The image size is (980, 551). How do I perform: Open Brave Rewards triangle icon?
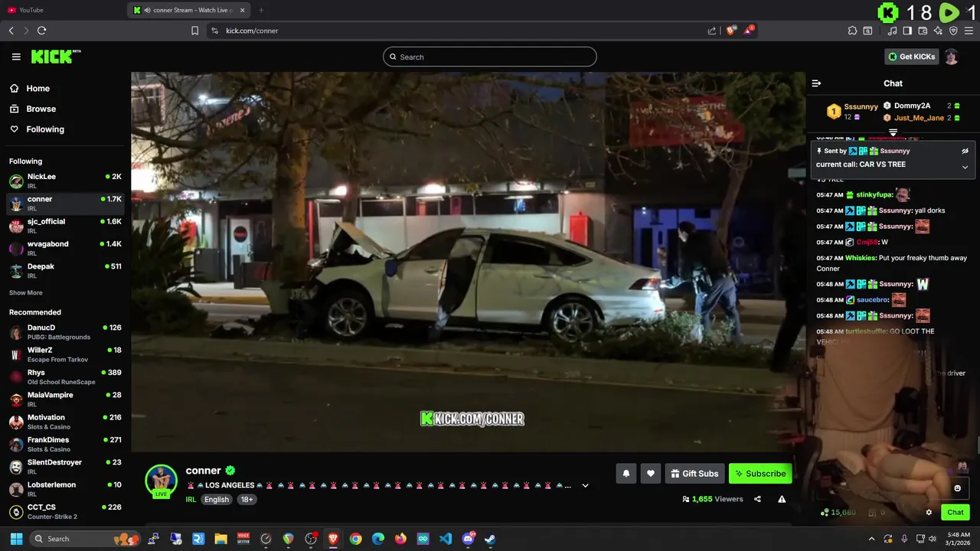(750, 31)
